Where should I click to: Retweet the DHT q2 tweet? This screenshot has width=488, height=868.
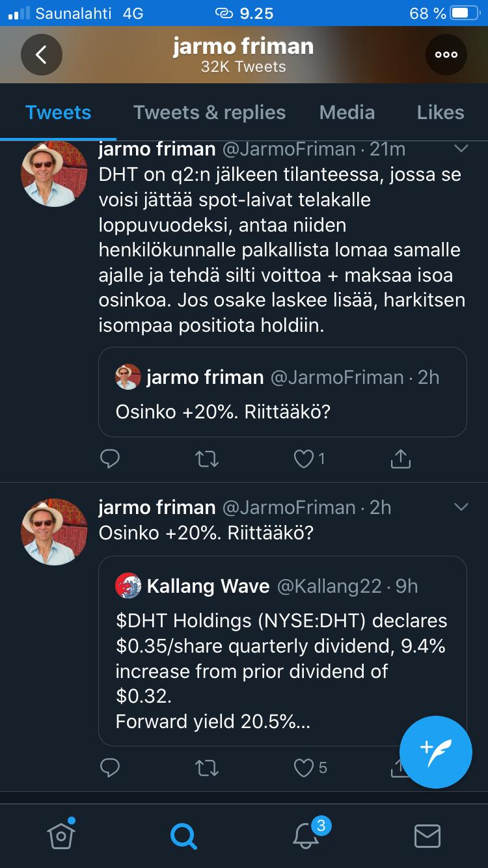click(207, 459)
